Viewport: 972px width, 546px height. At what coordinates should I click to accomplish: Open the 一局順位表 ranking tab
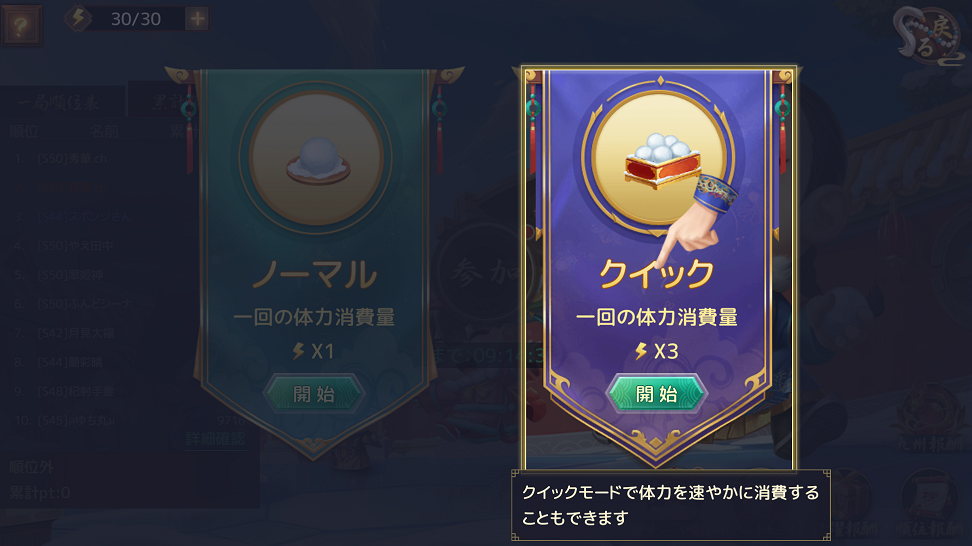[x=60, y=102]
